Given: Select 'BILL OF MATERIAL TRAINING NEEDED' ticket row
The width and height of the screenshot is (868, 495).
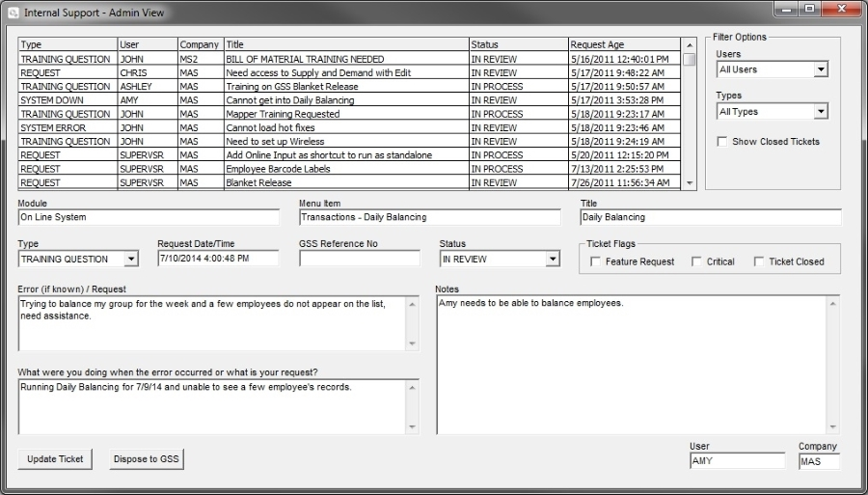Looking at the screenshot, I should coord(349,59).
